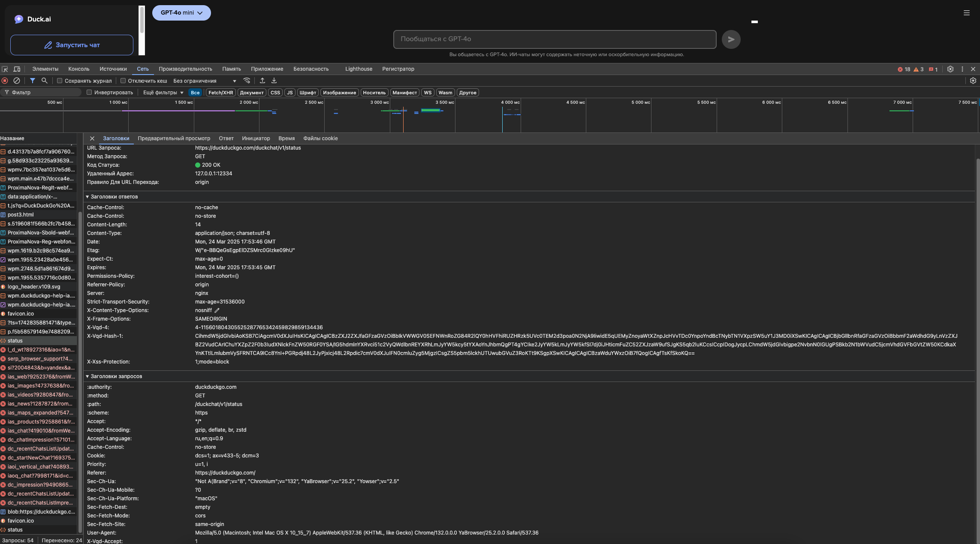This screenshot has height=544, width=980.
Task: Activate the inspect element picker icon
Action: point(5,69)
